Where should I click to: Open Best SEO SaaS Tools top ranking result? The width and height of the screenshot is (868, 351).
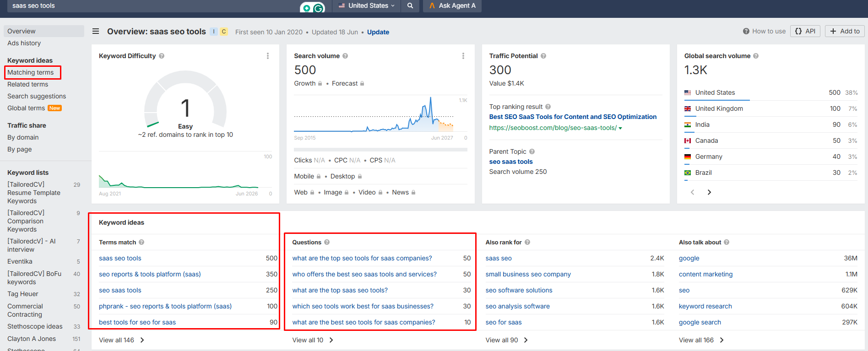(573, 117)
